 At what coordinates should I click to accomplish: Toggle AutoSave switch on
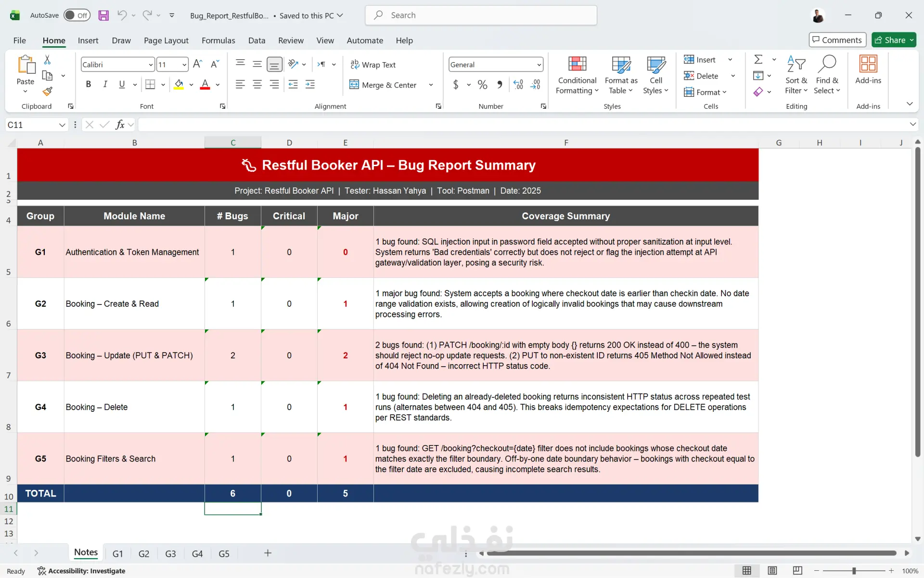point(77,15)
